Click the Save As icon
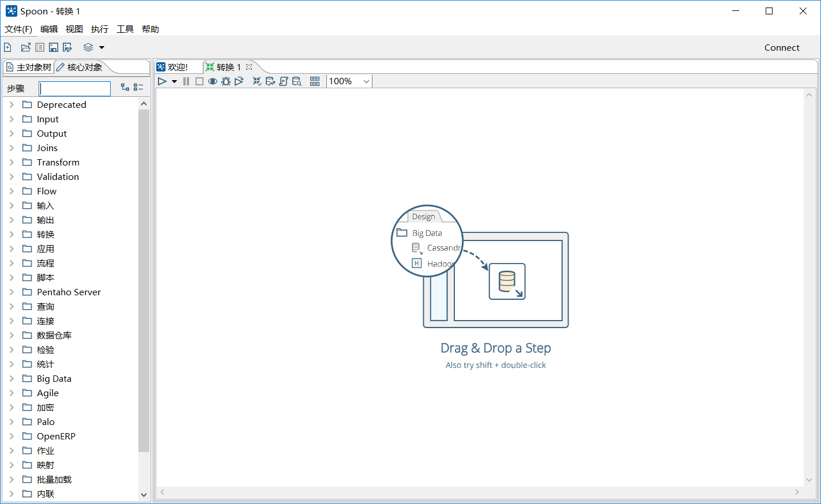This screenshot has width=821, height=504. (x=67, y=47)
